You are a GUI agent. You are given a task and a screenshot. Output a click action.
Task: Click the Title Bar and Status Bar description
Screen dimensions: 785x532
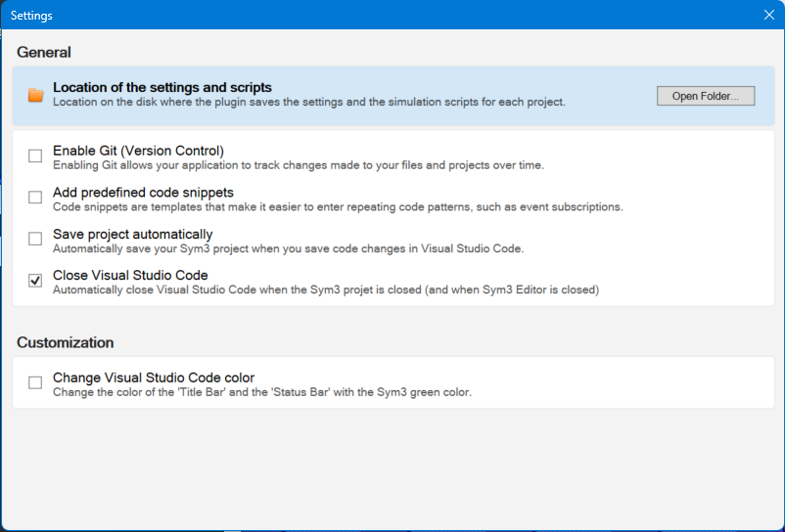pos(261,392)
